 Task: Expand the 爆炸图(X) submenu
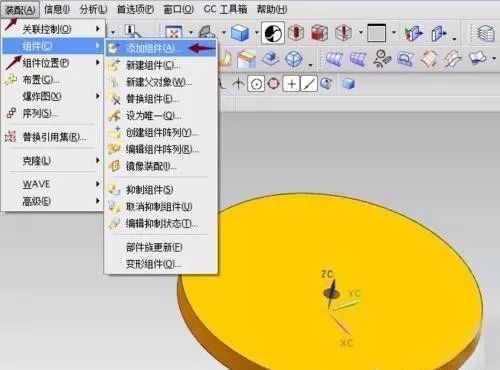[53, 96]
